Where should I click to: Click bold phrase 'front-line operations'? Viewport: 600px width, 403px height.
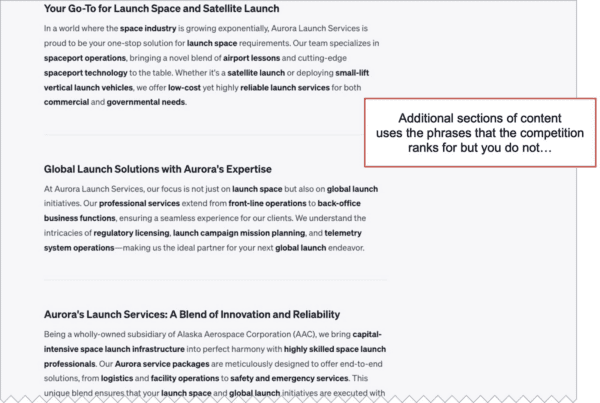tap(267, 204)
